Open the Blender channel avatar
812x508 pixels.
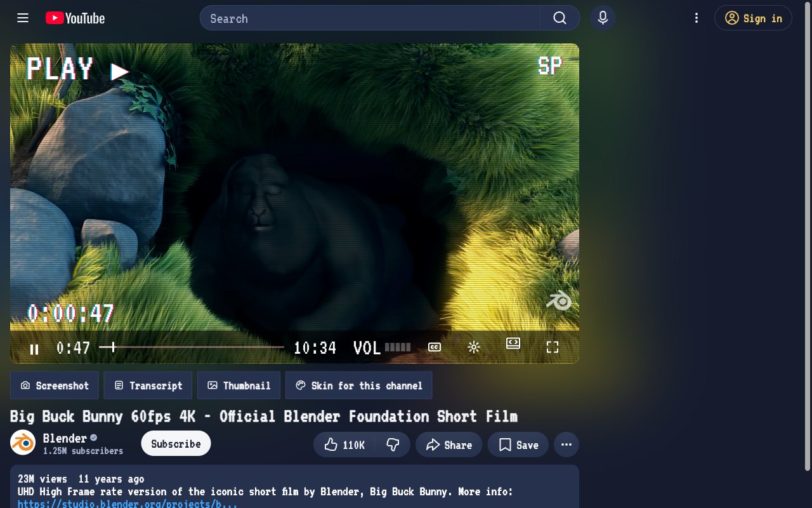click(x=23, y=443)
